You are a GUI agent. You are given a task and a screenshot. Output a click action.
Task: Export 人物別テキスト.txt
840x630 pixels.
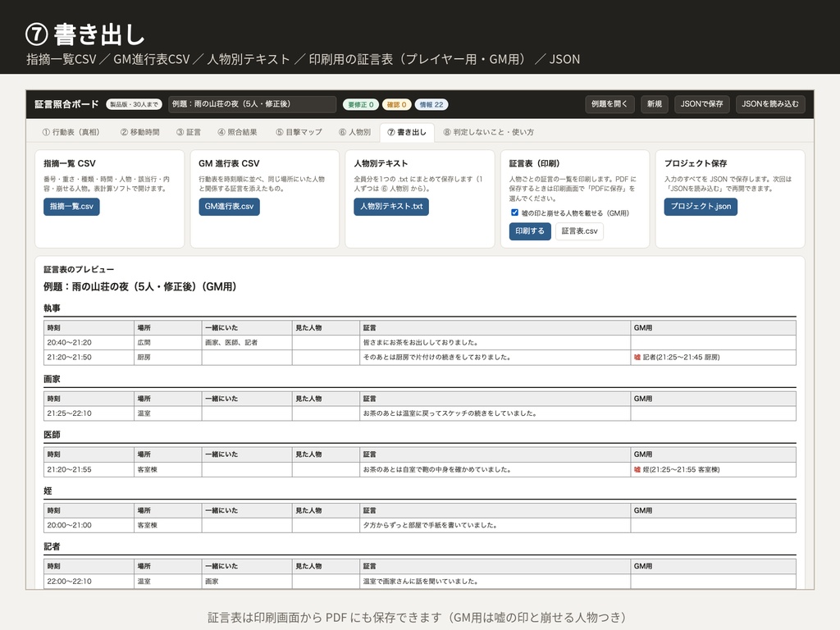click(391, 207)
